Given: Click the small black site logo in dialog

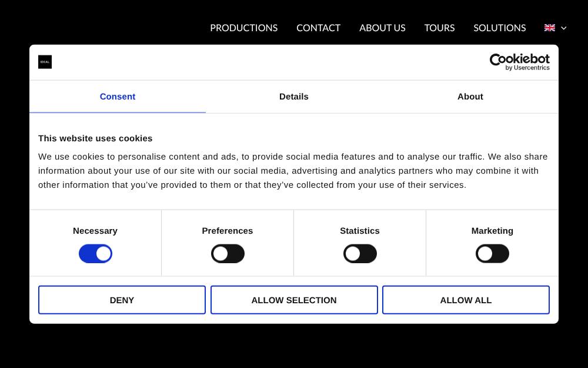Looking at the screenshot, I should [45, 62].
